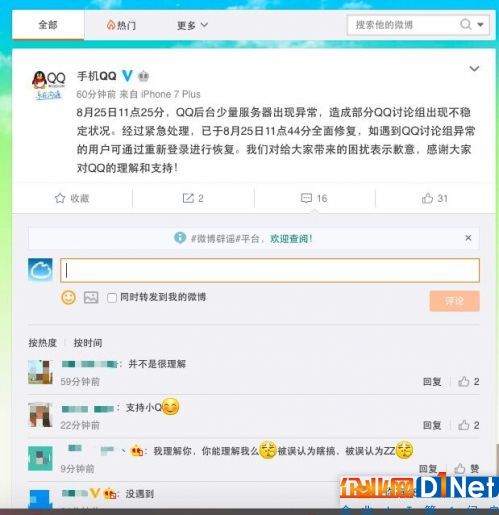The width and height of the screenshot is (499, 515).
Task: Check 同时转发到我的微博 checkbox
Action: [112, 298]
